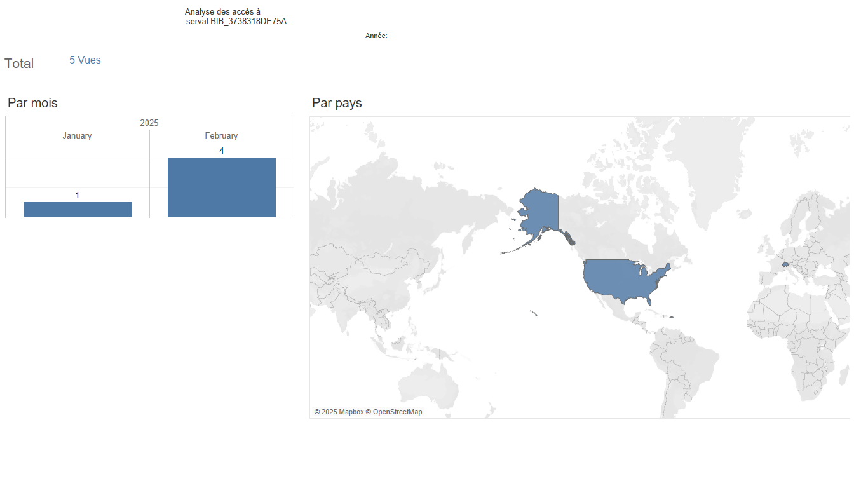The image size is (868, 488).
Task: Click the highlighted Switzerland region on the map
Action: [x=785, y=264]
